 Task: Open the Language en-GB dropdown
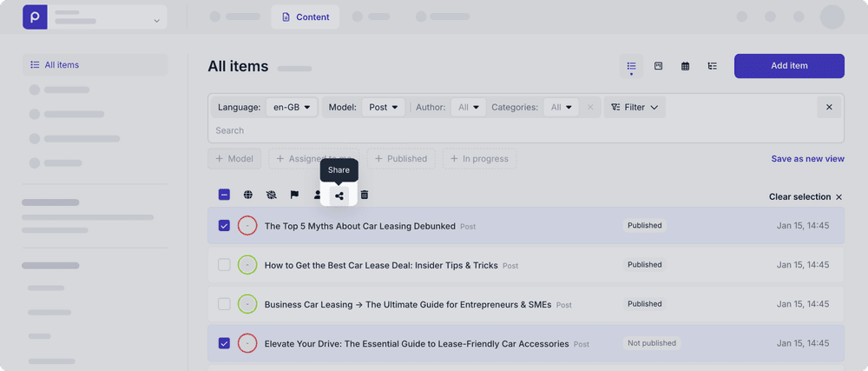click(292, 108)
